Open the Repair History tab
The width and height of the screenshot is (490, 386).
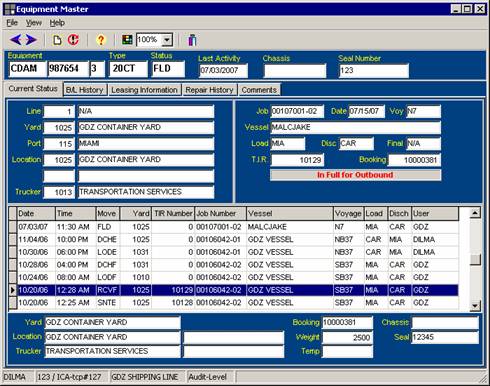210,90
